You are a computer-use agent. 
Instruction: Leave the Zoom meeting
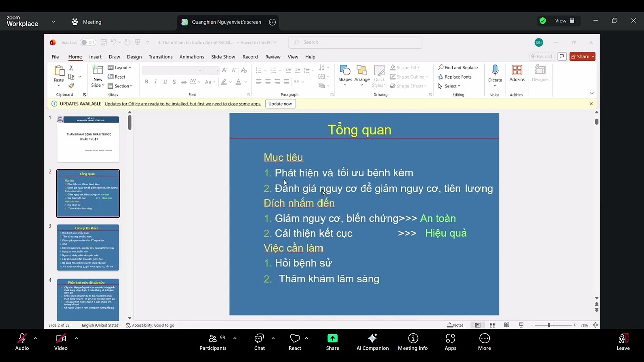point(623,342)
